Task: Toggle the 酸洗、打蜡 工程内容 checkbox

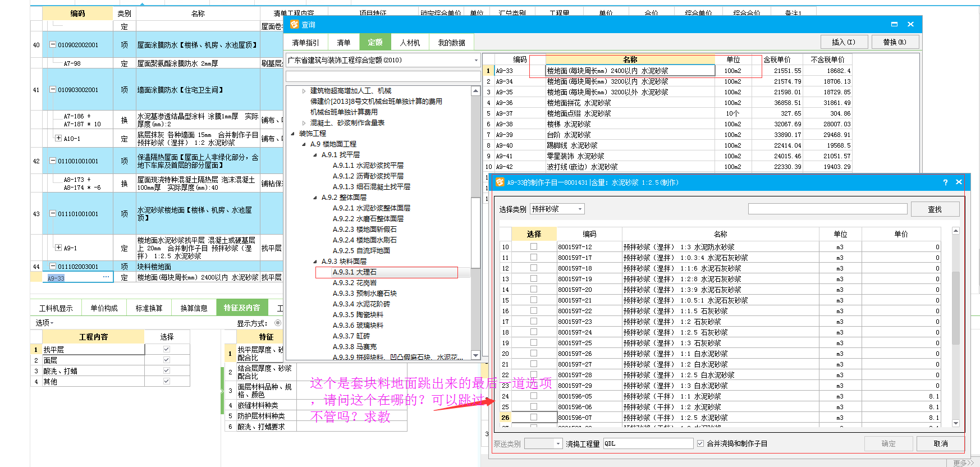Action: point(166,370)
